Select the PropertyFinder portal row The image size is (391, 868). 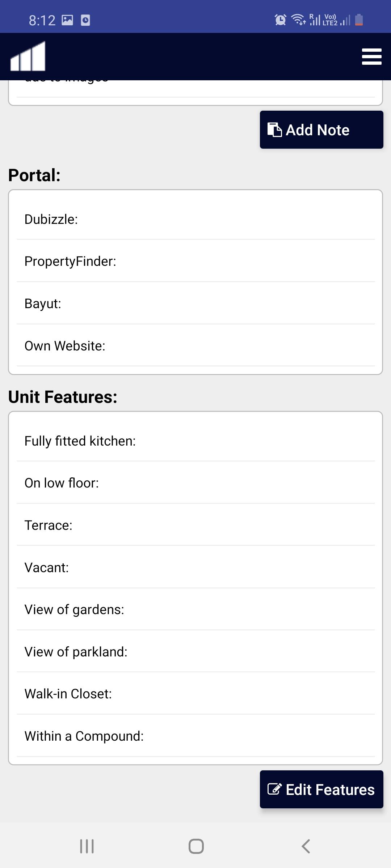pos(195,261)
